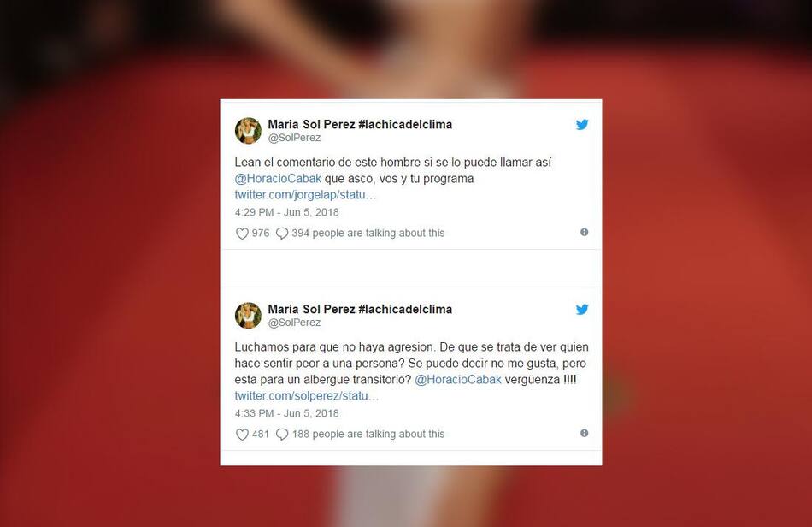Like the second tweet with the heart icon
Viewport: 812px width, 527px height.
(x=242, y=435)
